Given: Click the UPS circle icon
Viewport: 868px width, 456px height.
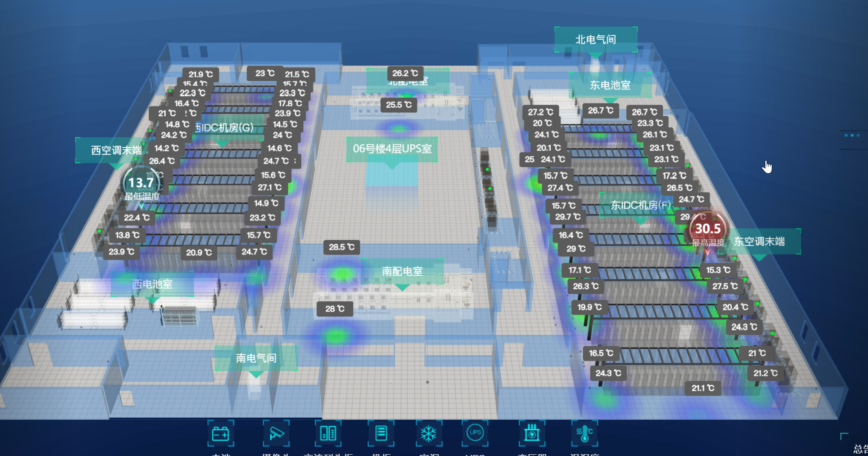Looking at the screenshot, I should click(x=476, y=434).
